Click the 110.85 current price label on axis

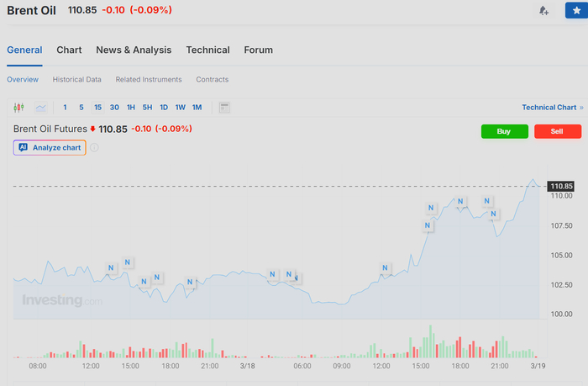(x=561, y=186)
